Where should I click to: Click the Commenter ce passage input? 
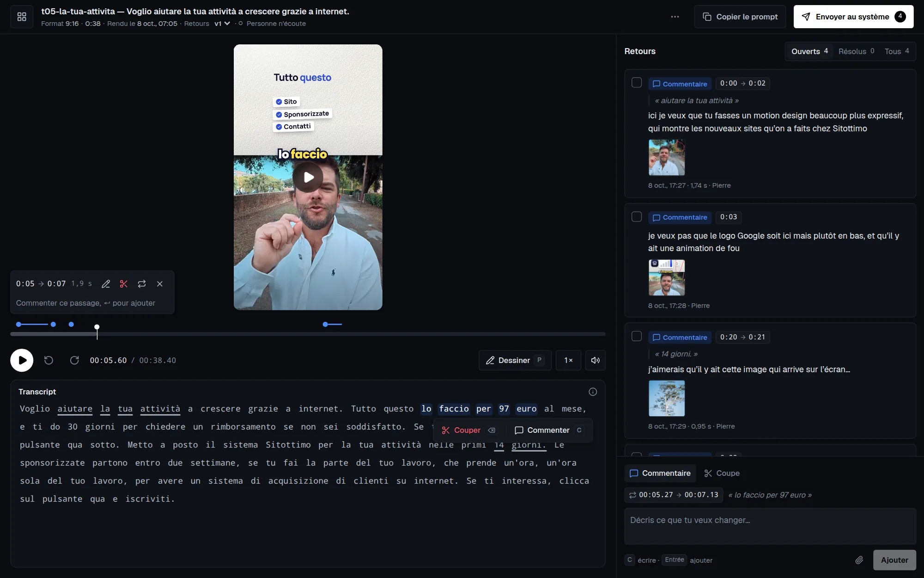pos(92,303)
